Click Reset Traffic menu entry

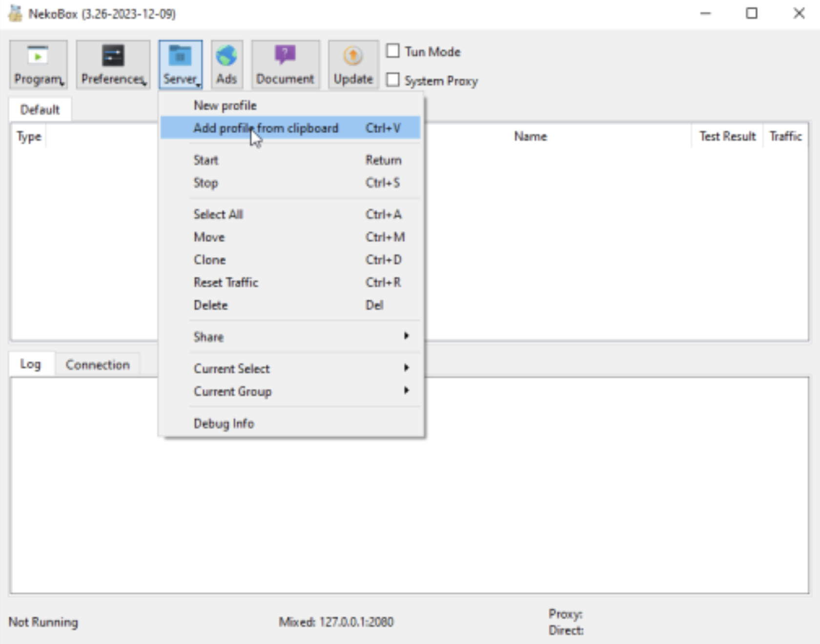[x=290, y=282]
